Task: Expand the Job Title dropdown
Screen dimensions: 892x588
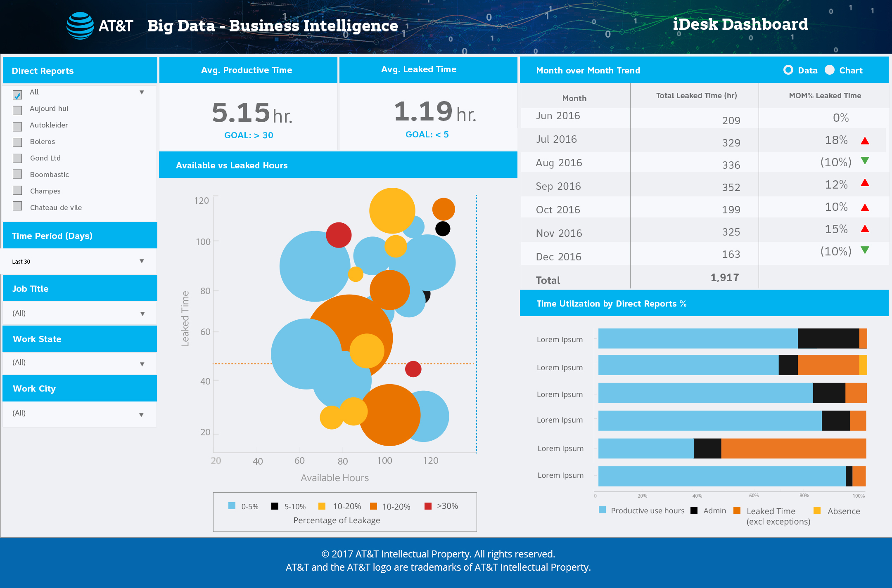Action: tap(142, 314)
